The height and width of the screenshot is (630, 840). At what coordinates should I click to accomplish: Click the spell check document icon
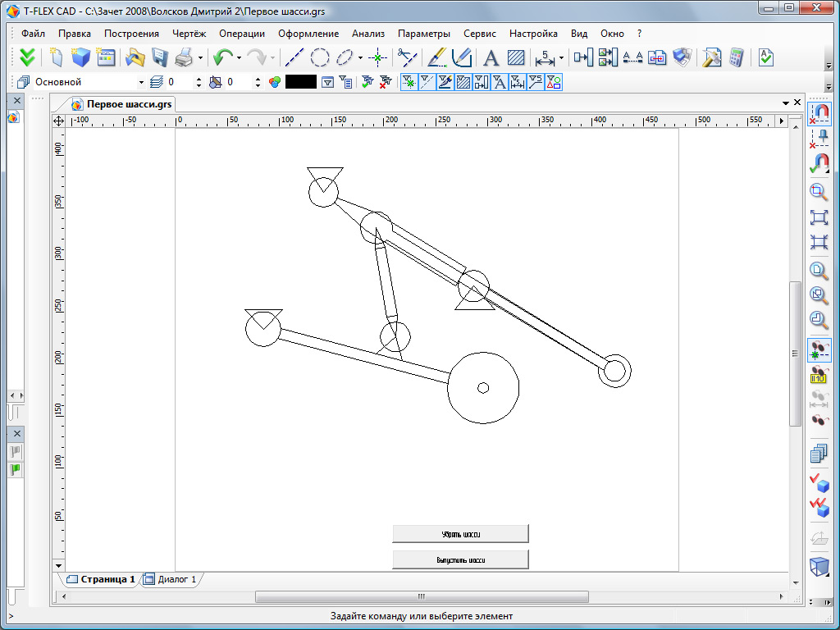click(x=766, y=57)
